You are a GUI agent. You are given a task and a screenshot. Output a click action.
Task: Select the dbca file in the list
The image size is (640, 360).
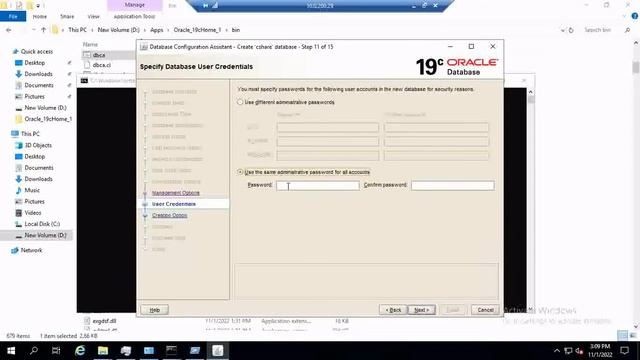(x=99, y=55)
